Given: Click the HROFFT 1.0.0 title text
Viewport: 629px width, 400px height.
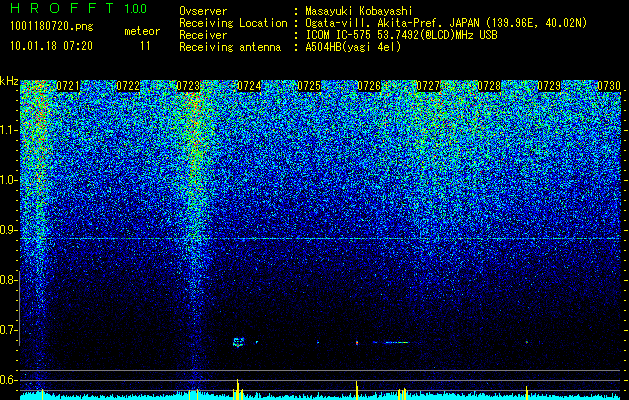Looking at the screenshot, I should coord(78,8).
